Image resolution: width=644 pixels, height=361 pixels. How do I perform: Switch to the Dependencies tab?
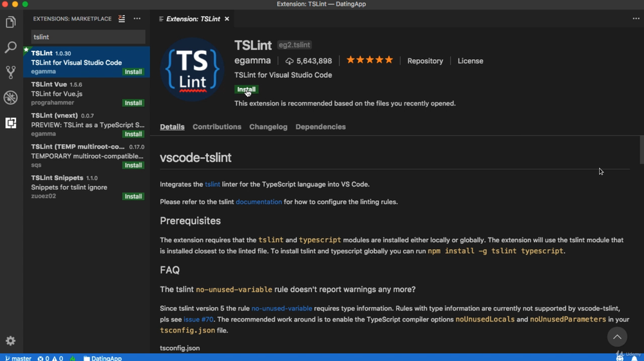320,127
